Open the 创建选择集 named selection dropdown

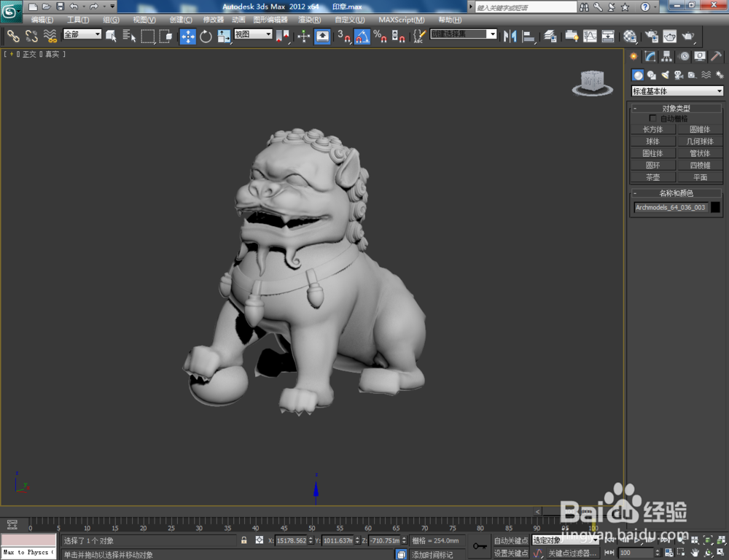(x=463, y=34)
